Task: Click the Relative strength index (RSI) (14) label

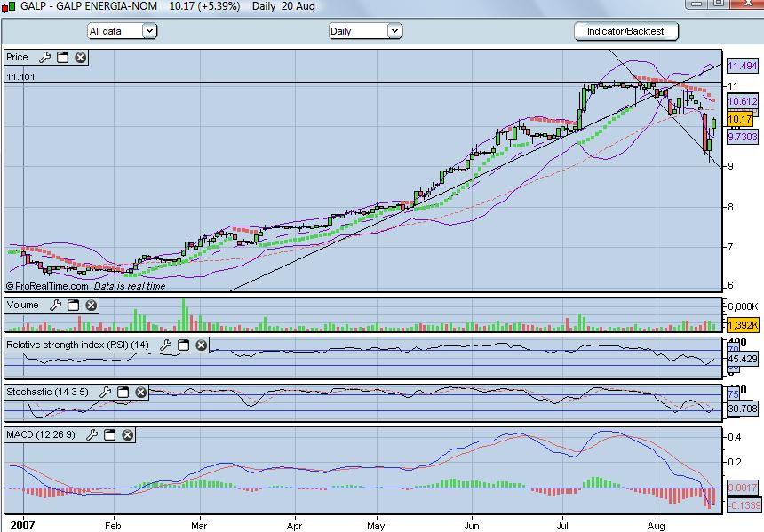Action: [77, 345]
